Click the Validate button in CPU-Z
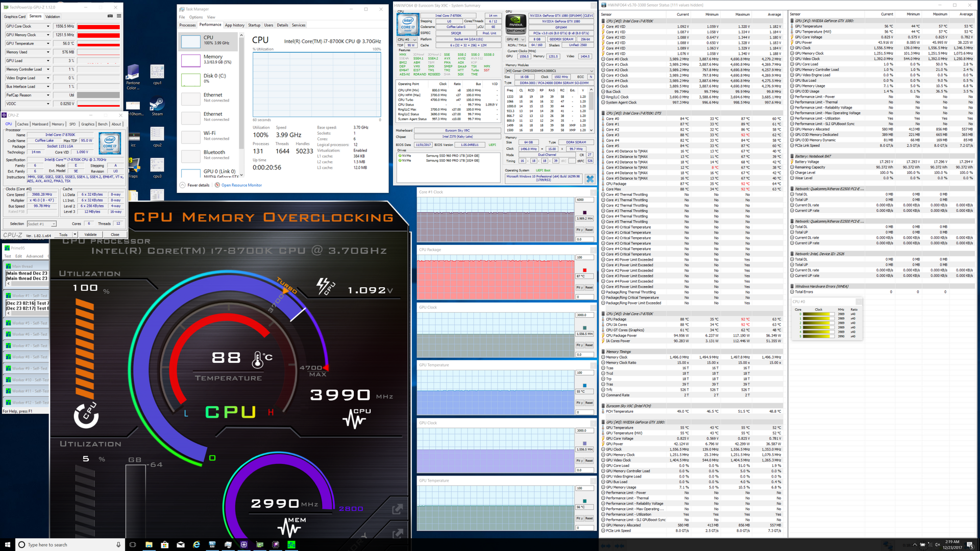Image resolution: width=980 pixels, height=551 pixels. point(90,235)
